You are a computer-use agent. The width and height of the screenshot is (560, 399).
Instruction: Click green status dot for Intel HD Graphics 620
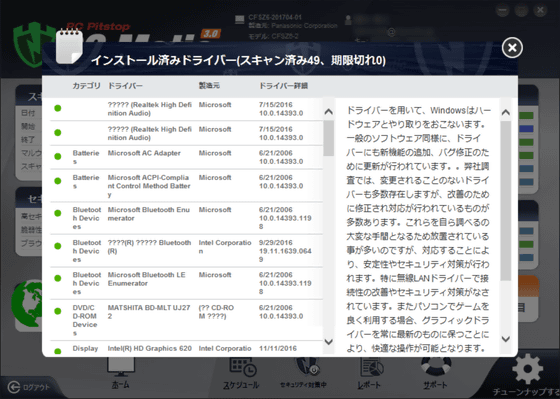(58, 351)
